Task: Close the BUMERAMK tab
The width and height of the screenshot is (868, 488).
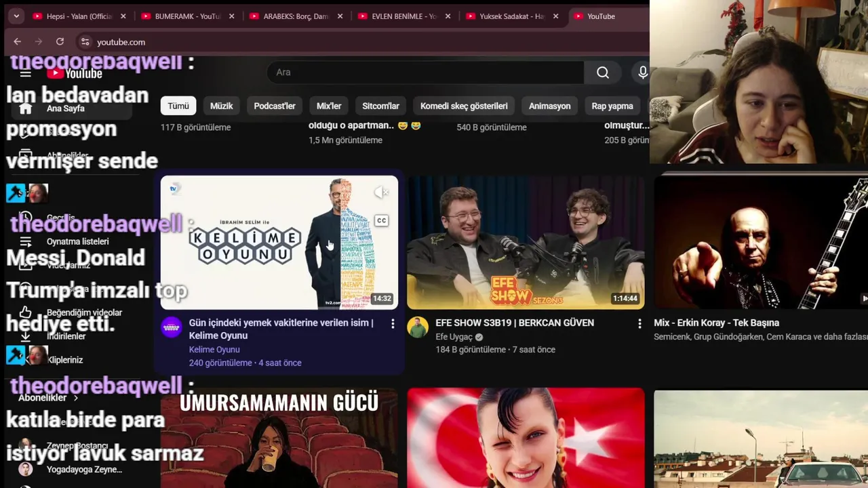Action: (231, 16)
